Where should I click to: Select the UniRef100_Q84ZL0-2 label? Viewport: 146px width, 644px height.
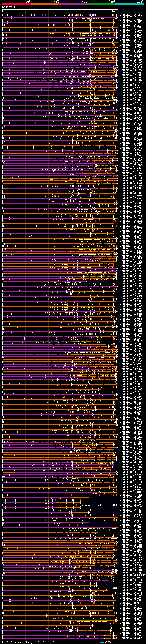click(x=132, y=575)
